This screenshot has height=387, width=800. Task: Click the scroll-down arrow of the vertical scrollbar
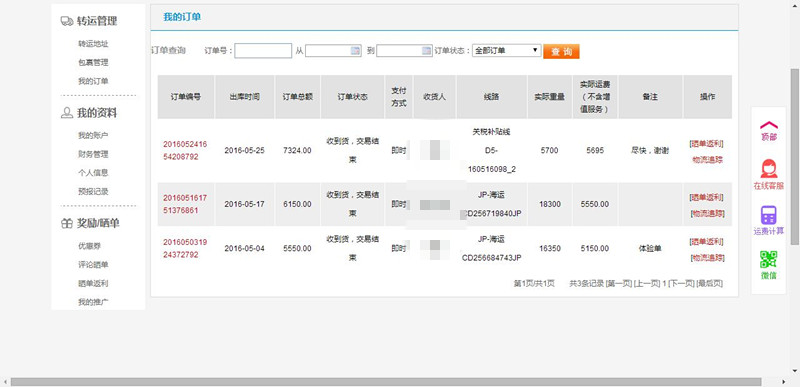[x=795, y=371]
